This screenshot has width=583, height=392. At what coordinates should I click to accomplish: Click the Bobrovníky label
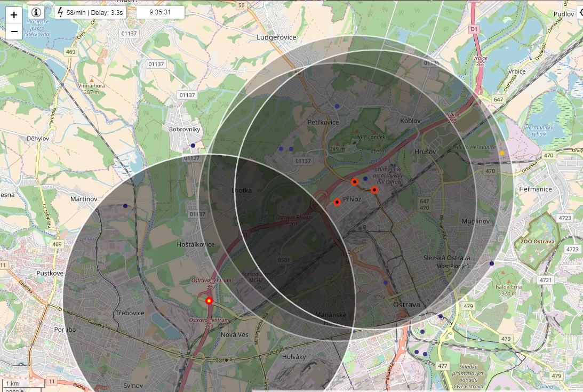point(185,130)
